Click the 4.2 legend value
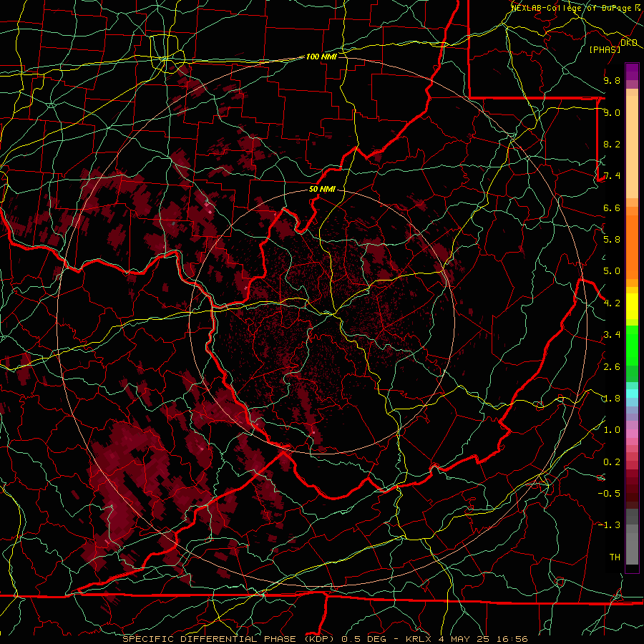Screen dimensions: 644x644 click(x=612, y=303)
